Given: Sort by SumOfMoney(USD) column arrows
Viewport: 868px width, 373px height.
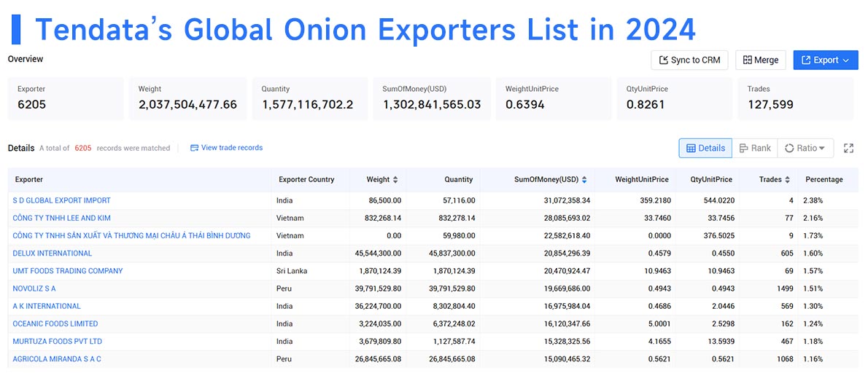Looking at the screenshot, I should 584,180.
